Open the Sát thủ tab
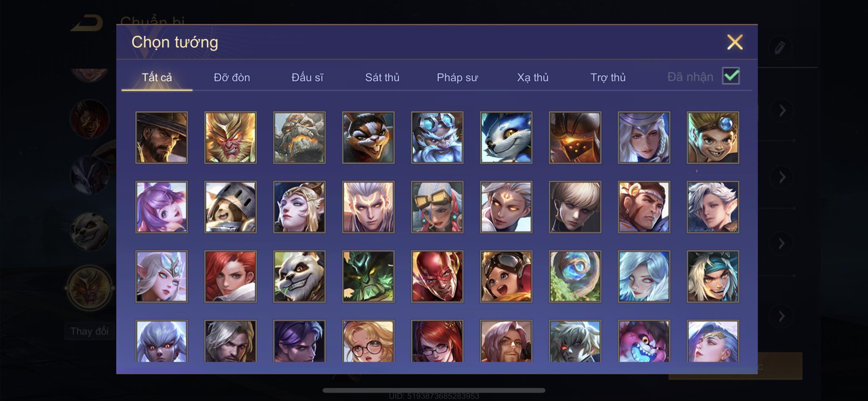 (382, 77)
